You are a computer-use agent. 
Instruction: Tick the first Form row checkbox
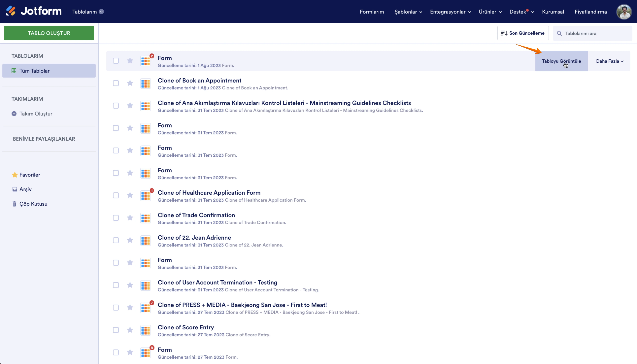(x=116, y=61)
